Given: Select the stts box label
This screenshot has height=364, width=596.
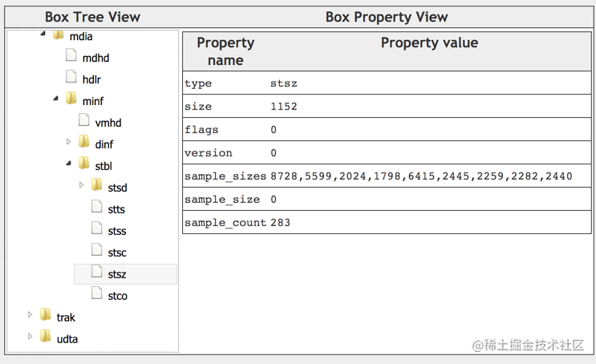Looking at the screenshot, I should 116,210.
